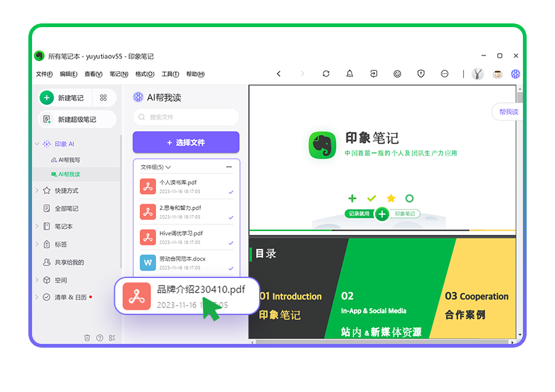Image resolution: width=555 pixels, height=392 pixels.
Task: Click the PDF icon of 个人读书库.pdf
Action: [147, 186]
